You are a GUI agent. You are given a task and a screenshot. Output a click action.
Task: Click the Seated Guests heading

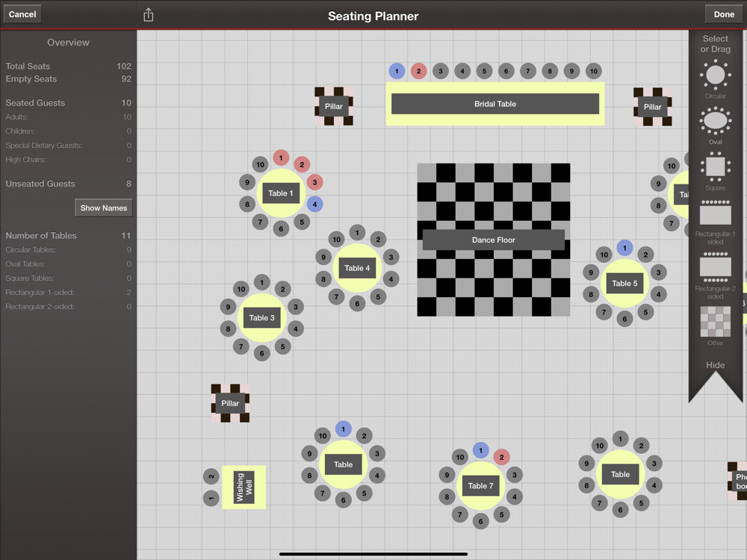point(35,103)
